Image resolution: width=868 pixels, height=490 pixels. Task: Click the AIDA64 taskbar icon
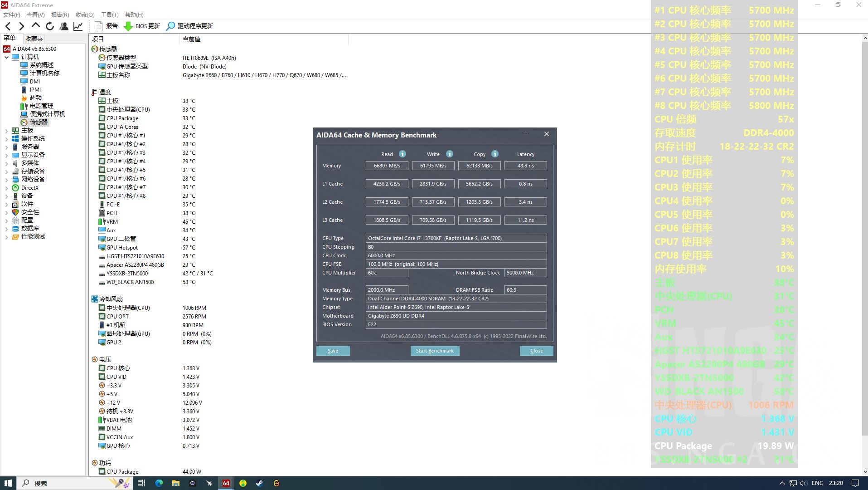(226, 483)
